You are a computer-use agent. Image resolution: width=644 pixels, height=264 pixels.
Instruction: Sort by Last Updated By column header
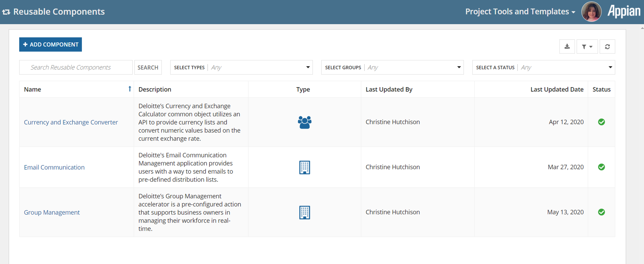pyautogui.click(x=389, y=89)
